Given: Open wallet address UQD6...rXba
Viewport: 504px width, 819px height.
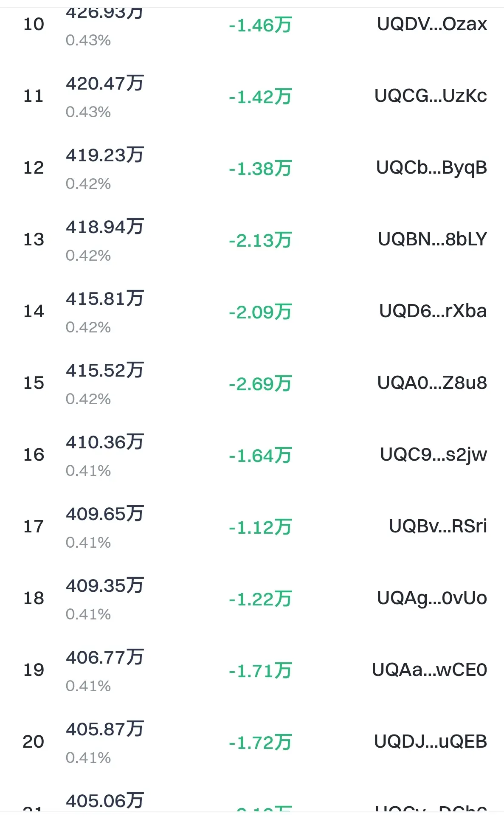Looking at the screenshot, I should click(433, 311).
